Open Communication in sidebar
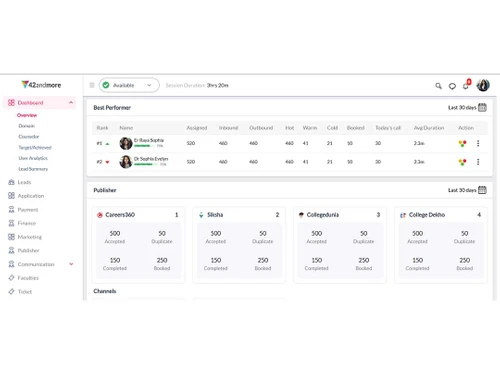Viewport: 500px width, 375px height. (36, 264)
